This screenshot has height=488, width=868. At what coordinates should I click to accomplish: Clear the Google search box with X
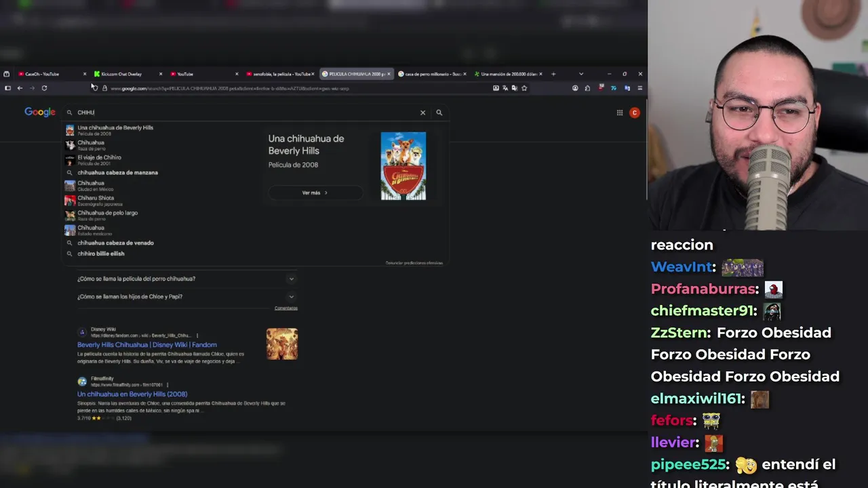(422, 113)
